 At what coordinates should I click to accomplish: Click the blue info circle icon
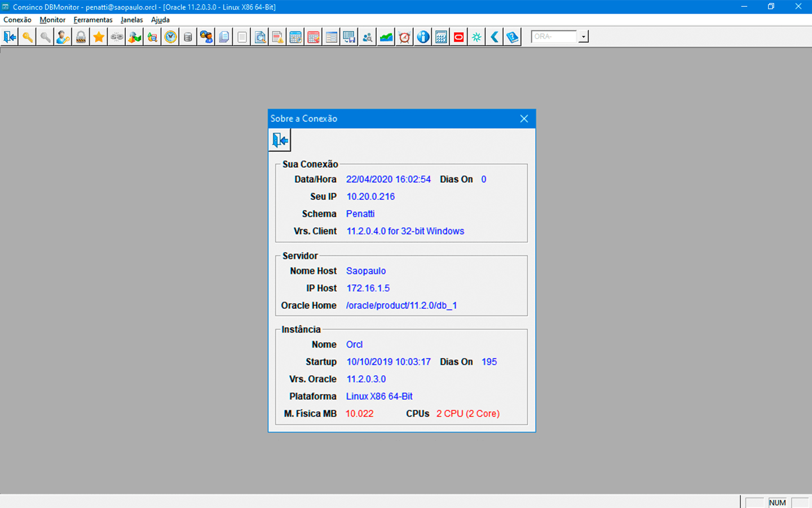423,37
